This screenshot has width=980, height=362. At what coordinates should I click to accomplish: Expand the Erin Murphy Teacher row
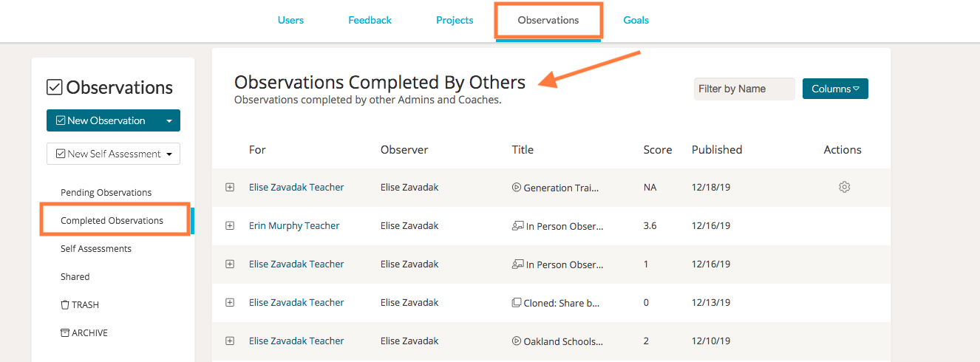point(230,226)
